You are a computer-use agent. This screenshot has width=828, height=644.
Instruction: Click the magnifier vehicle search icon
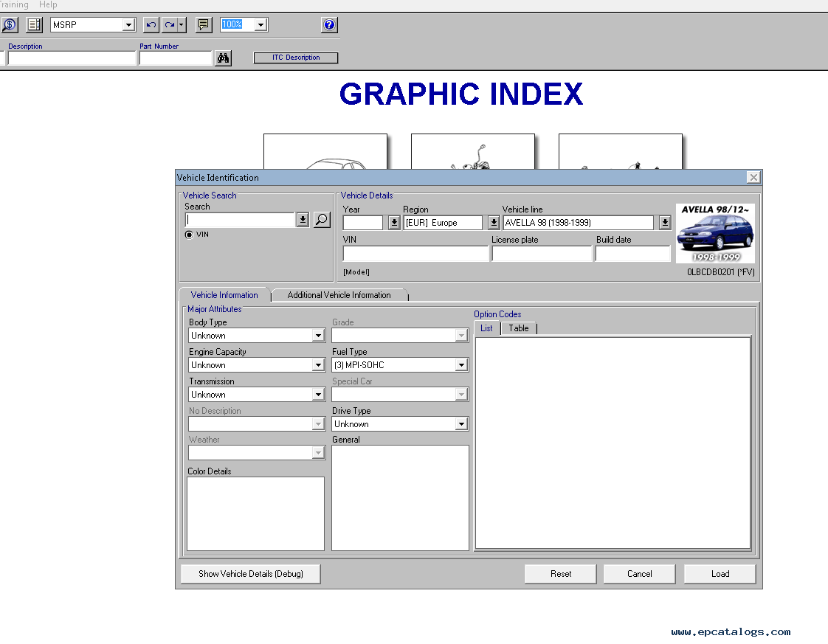[x=322, y=220]
